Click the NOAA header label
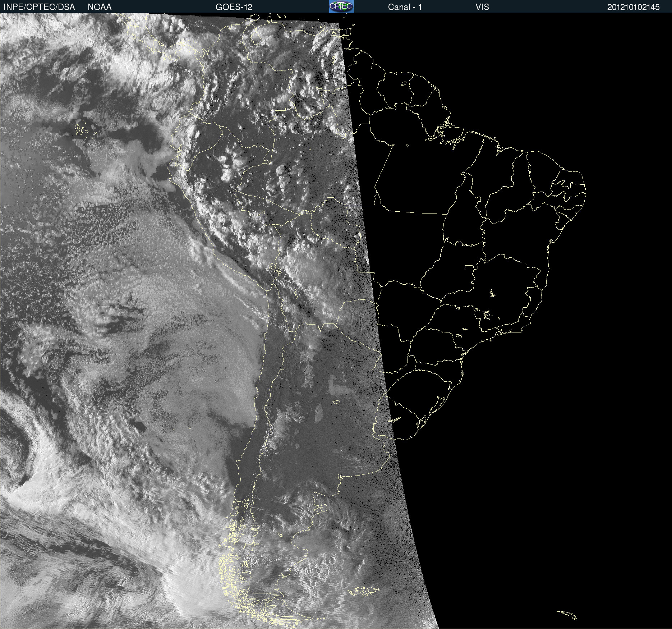 [x=100, y=7]
